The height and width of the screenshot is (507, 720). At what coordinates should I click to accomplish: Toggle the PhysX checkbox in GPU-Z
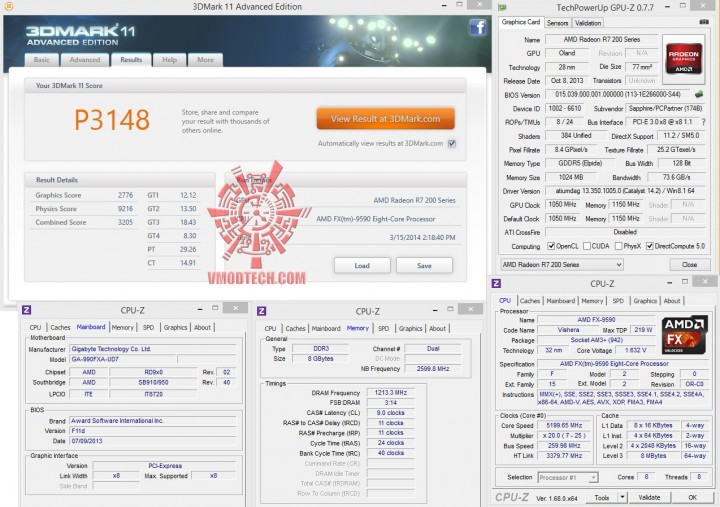pyautogui.click(x=618, y=246)
